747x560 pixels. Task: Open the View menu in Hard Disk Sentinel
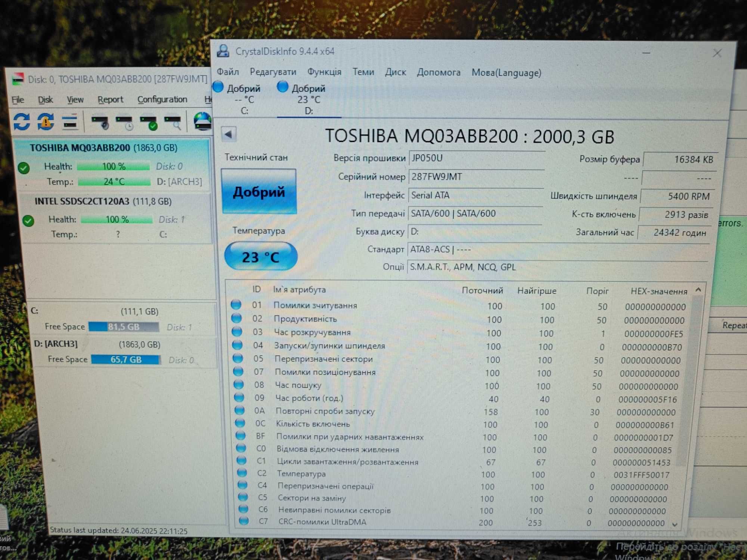point(75,100)
